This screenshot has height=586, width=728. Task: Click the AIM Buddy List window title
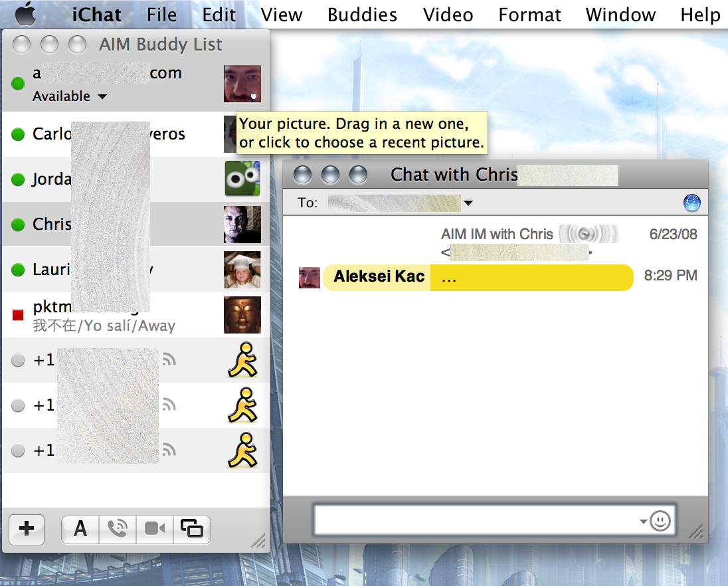(160, 45)
